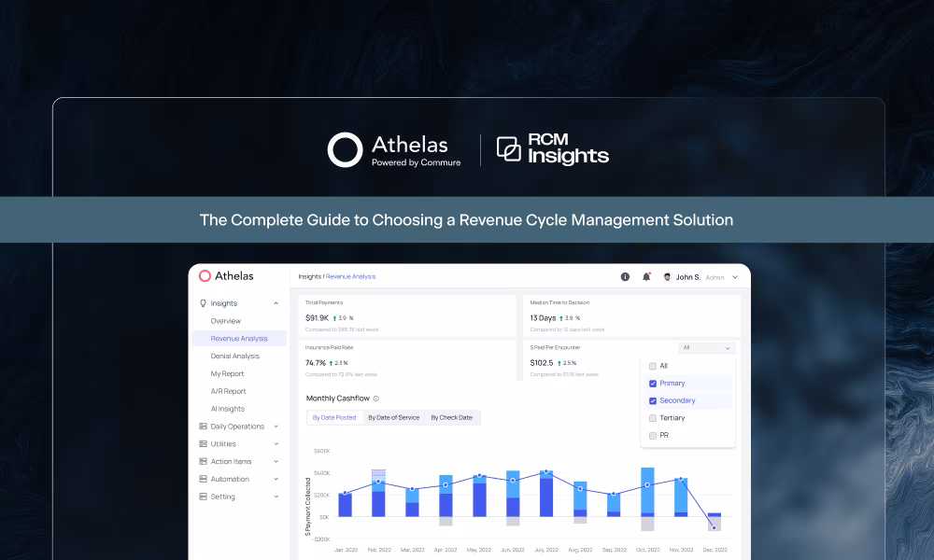Check the Tertiary checkbox
Screen dimensions: 934x560
pyautogui.click(x=653, y=418)
